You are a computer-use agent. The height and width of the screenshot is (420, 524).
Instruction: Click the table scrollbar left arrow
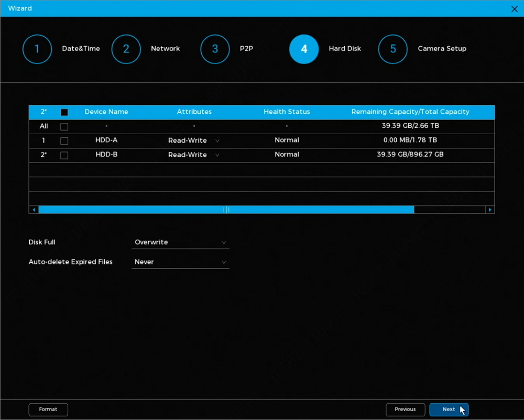[x=34, y=210]
